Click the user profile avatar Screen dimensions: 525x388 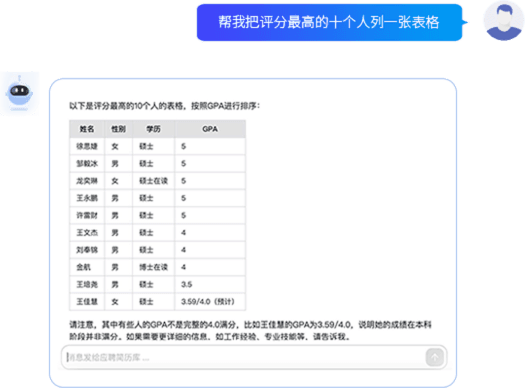pyautogui.click(x=504, y=21)
